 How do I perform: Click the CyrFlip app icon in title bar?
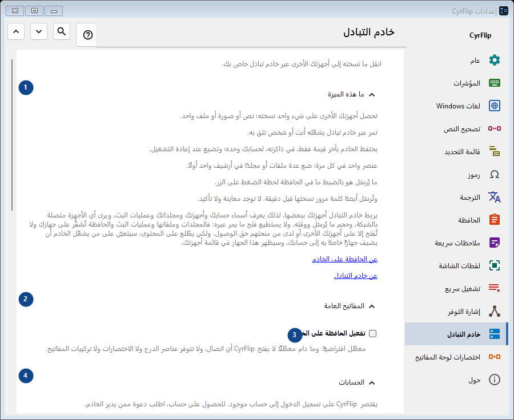pyautogui.click(x=504, y=11)
